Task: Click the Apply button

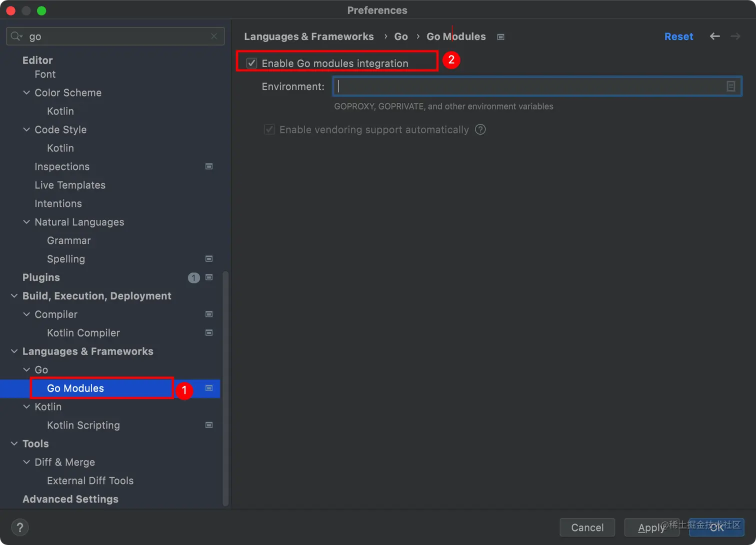Action: click(651, 527)
